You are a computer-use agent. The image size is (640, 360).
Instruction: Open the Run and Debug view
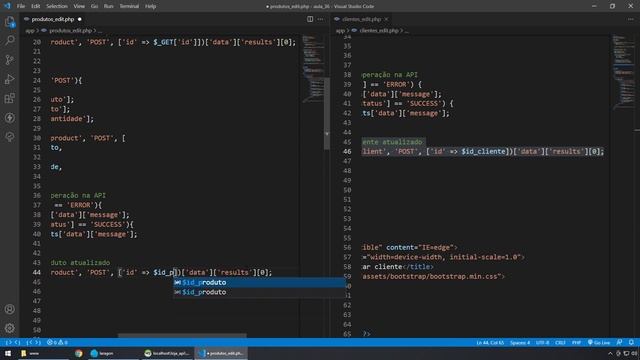pyautogui.click(x=10, y=79)
